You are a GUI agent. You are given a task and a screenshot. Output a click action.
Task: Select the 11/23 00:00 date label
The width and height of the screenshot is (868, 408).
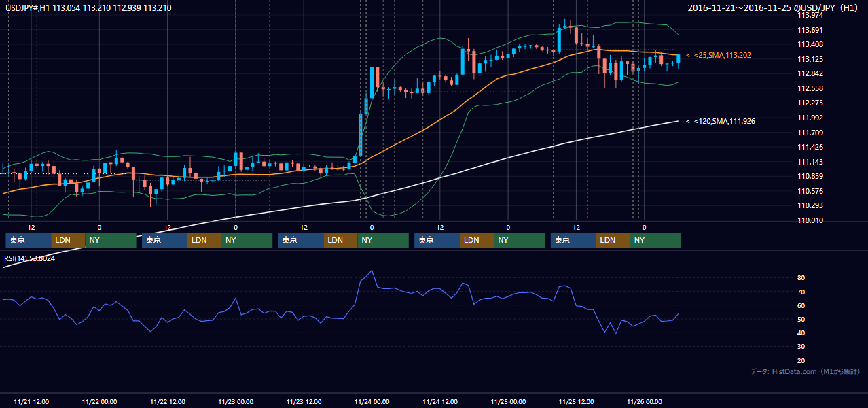pos(236,401)
